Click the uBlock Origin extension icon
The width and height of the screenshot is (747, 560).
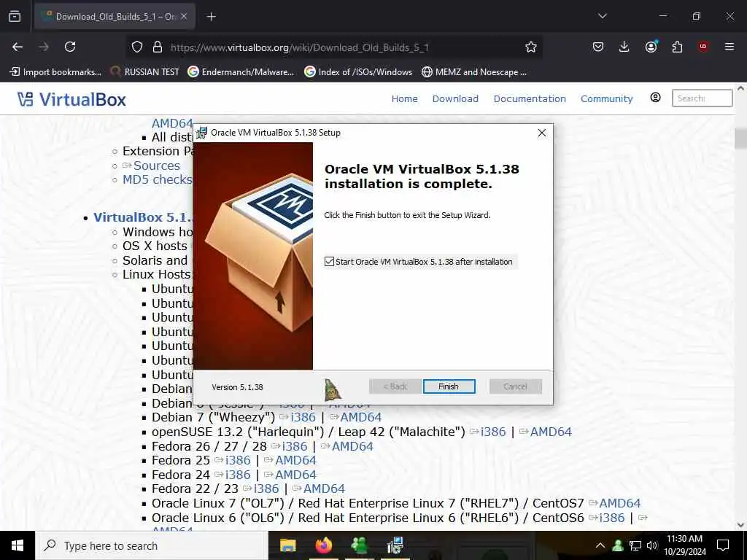coord(703,47)
